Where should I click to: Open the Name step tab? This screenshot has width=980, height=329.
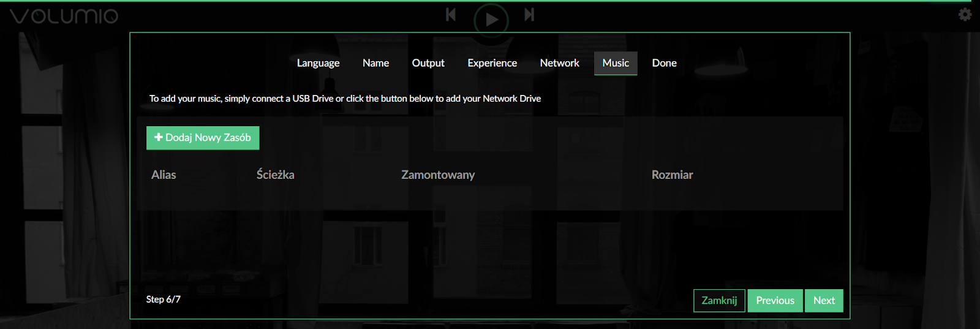[375, 63]
